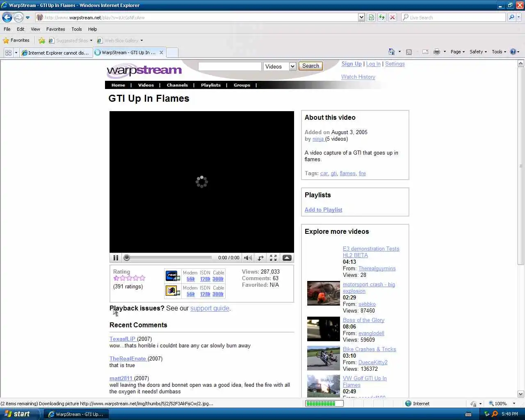
Task: Click the site Search button
Action: point(310,66)
